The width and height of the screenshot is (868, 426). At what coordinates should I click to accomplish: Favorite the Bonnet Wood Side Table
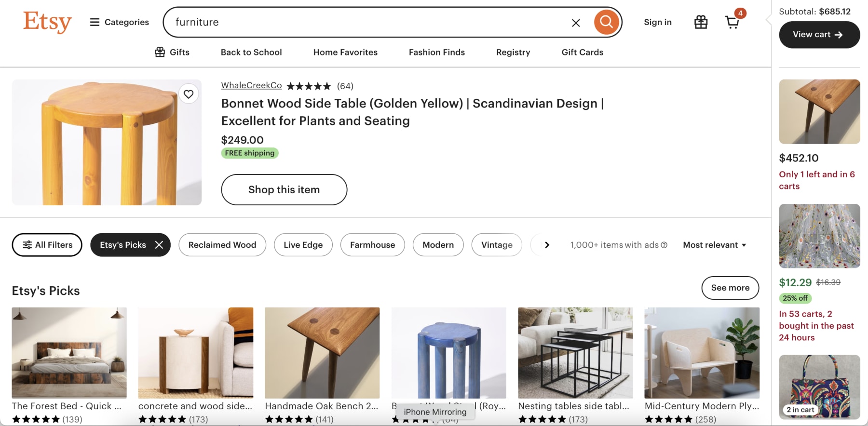[x=189, y=94]
